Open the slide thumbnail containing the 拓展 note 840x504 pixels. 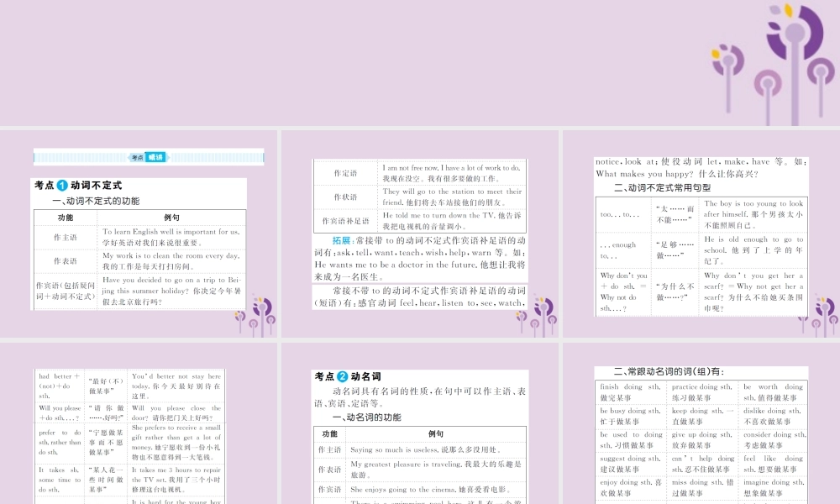(420, 234)
